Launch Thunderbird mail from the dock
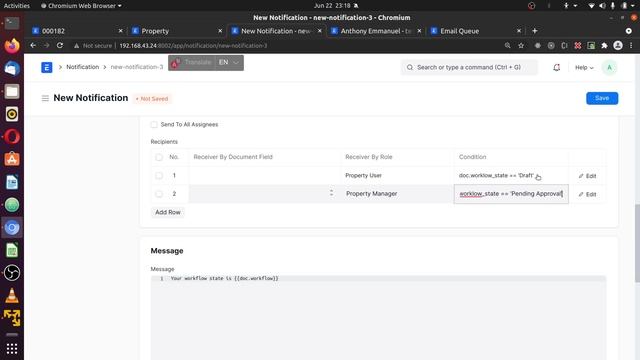Screen dimensions: 640x360 point(12,68)
